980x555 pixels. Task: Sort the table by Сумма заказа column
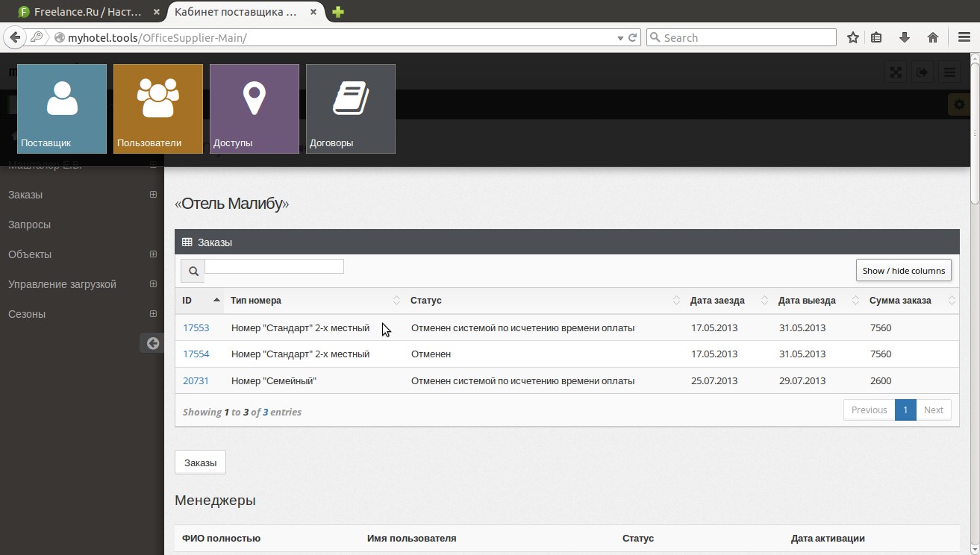click(911, 301)
